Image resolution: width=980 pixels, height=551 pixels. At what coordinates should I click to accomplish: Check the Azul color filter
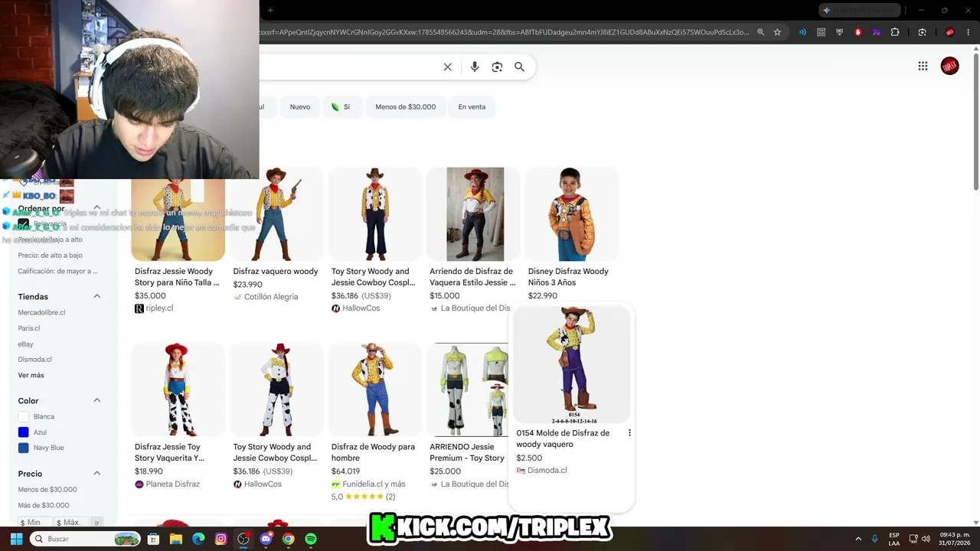click(x=23, y=432)
